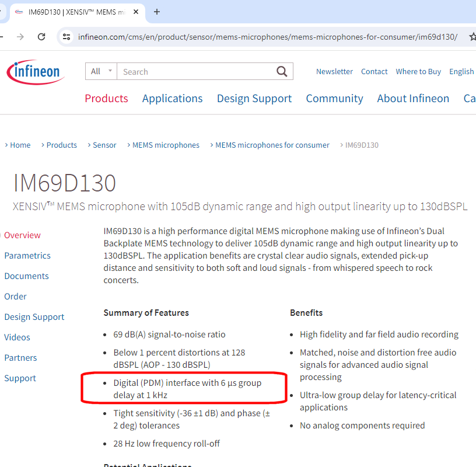Click 'No analog components required' bullet

[362, 426]
